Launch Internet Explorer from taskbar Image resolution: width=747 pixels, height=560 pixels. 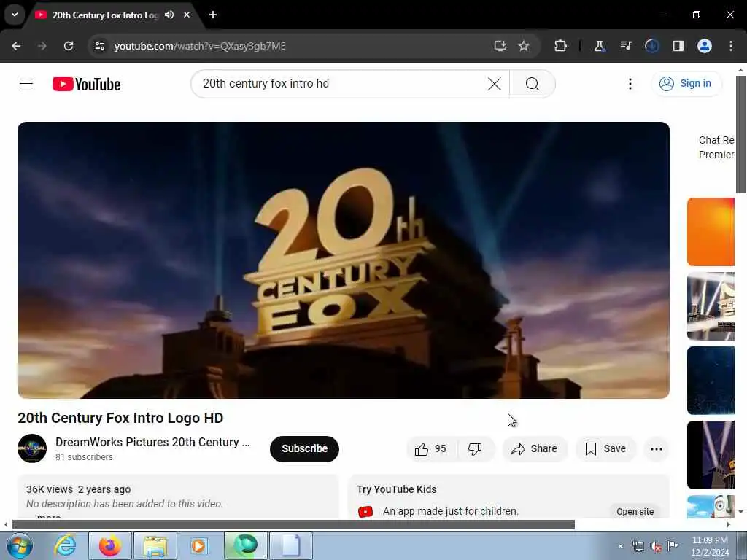[65, 545]
